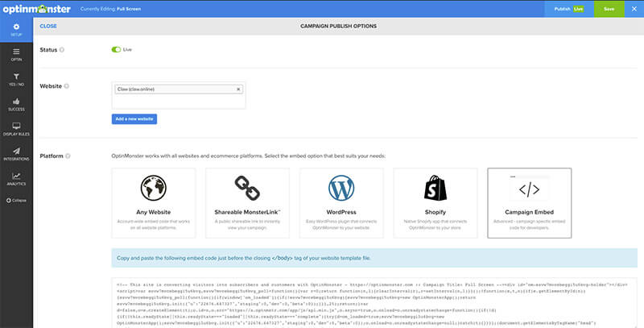Click the copy and paste embed instruction
The height and width of the screenshot is (328, 644).
244,258
